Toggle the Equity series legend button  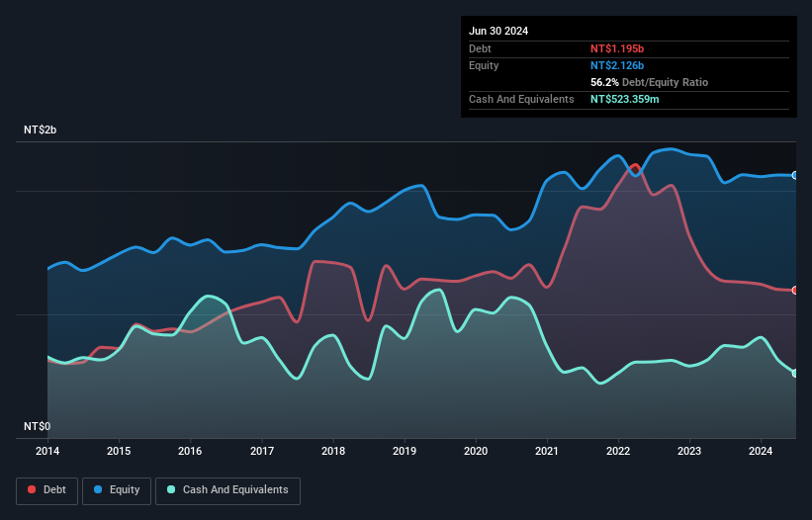pyautogui.click(x=117, y=490)
